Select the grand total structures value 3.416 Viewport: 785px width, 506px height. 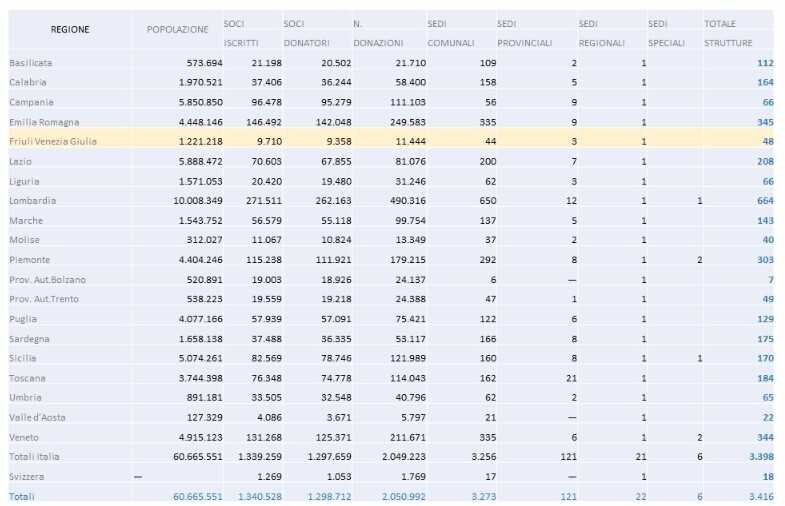[x=759, y=496]
